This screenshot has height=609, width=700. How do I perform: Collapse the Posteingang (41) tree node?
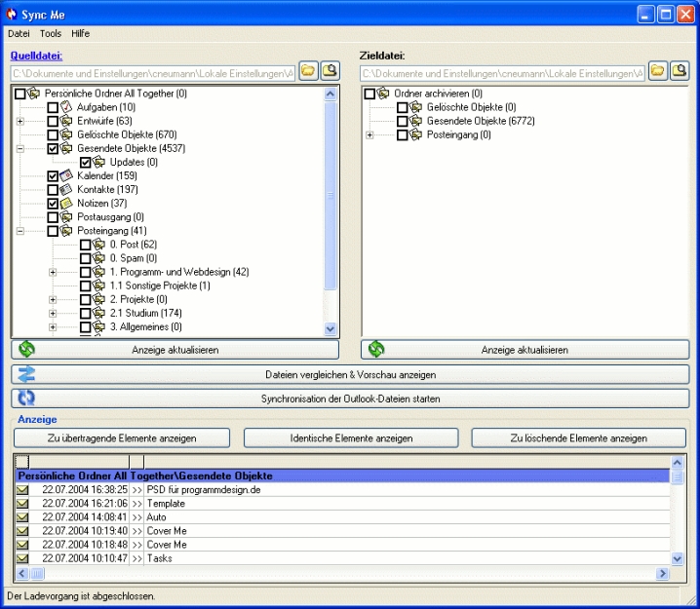coord(20,230)
